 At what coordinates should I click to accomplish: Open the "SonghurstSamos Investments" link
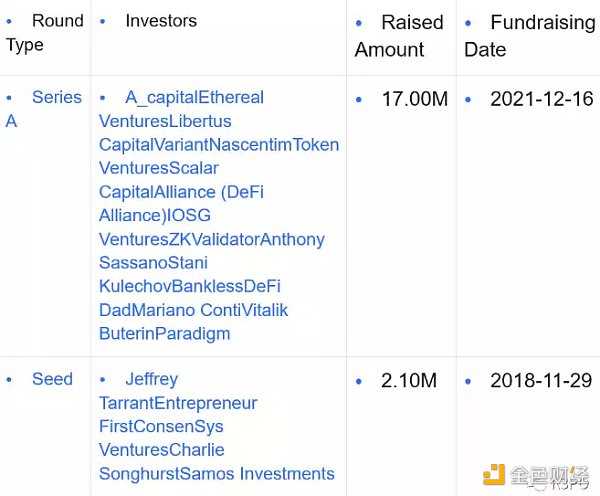point(217,474)
